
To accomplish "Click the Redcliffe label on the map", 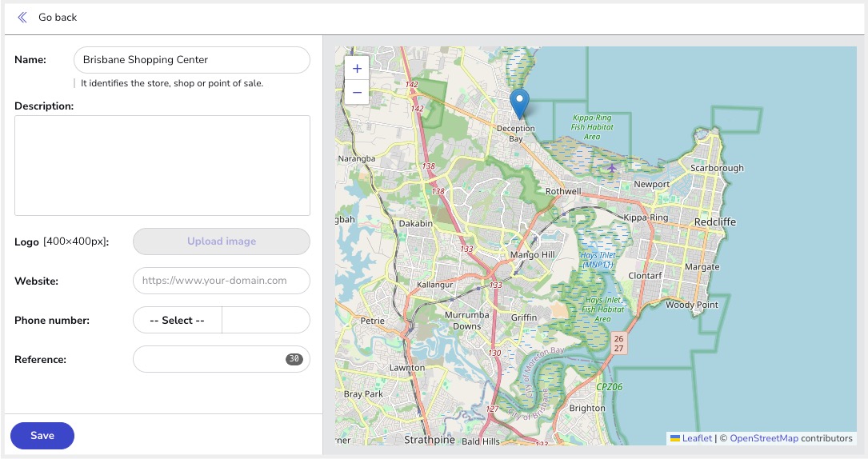I will [714, 222].
